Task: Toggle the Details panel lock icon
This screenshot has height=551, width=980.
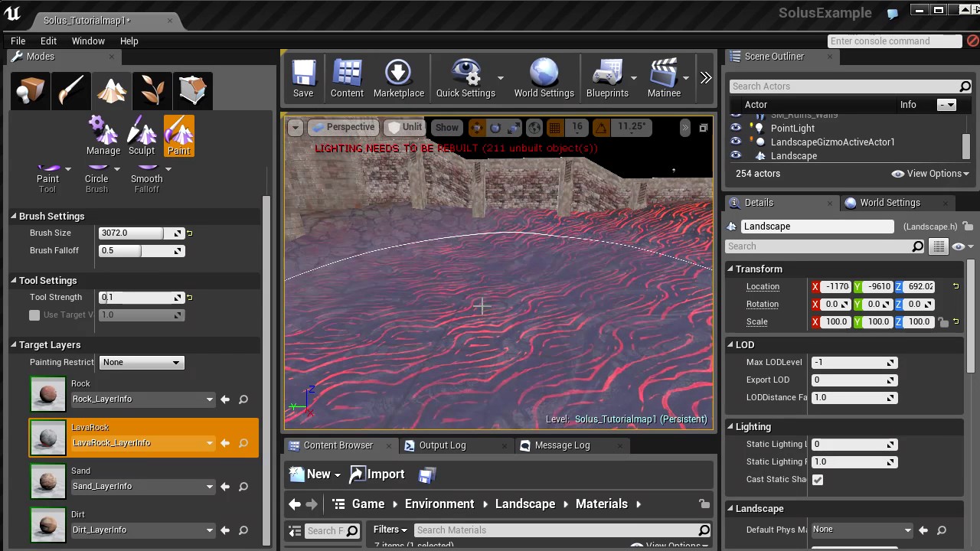Action: 968,227
